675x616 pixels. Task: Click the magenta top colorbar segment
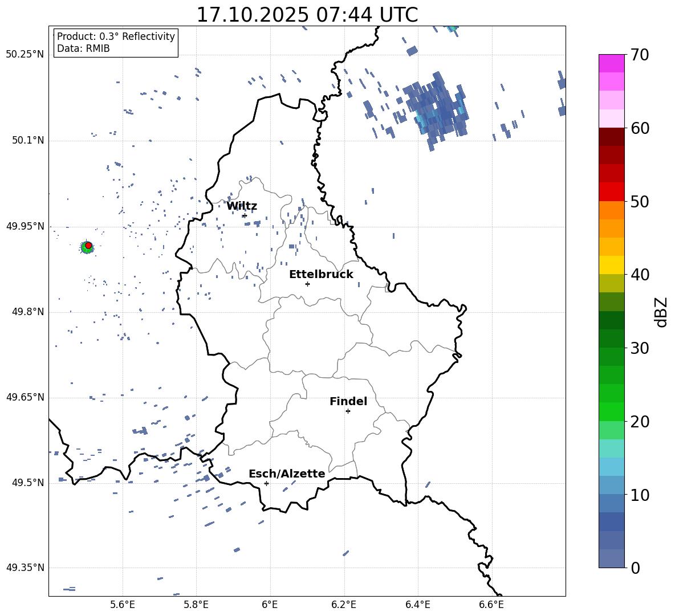pos(611,63)
